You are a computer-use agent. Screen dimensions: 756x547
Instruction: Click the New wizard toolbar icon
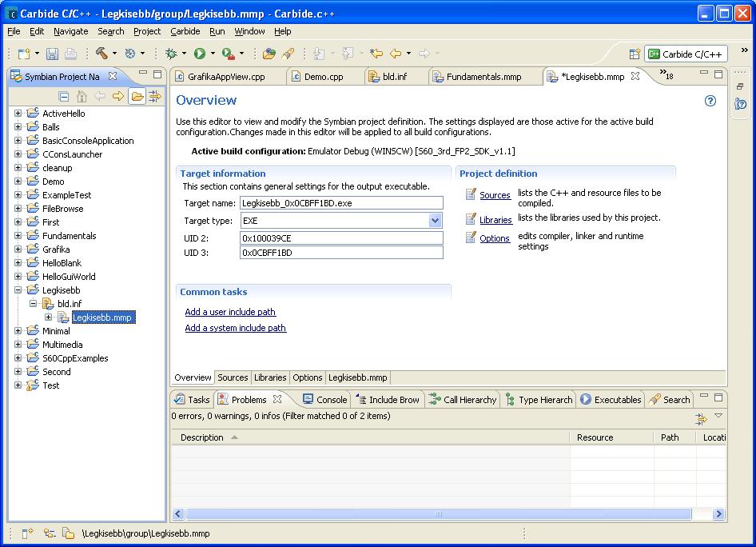tap(24, 54)
